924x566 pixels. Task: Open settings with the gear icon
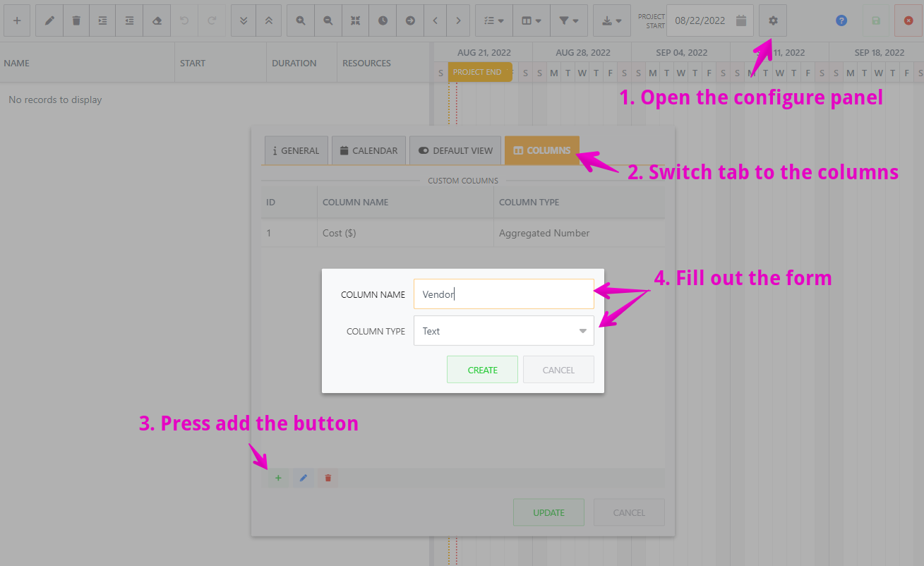tap(773, 20)
